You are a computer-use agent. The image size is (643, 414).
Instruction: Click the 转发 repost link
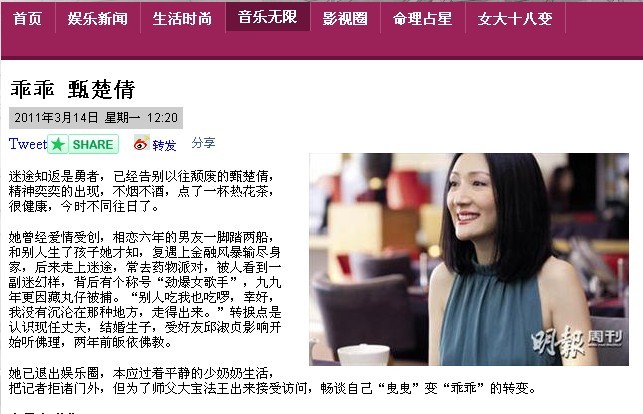[164, 145]
